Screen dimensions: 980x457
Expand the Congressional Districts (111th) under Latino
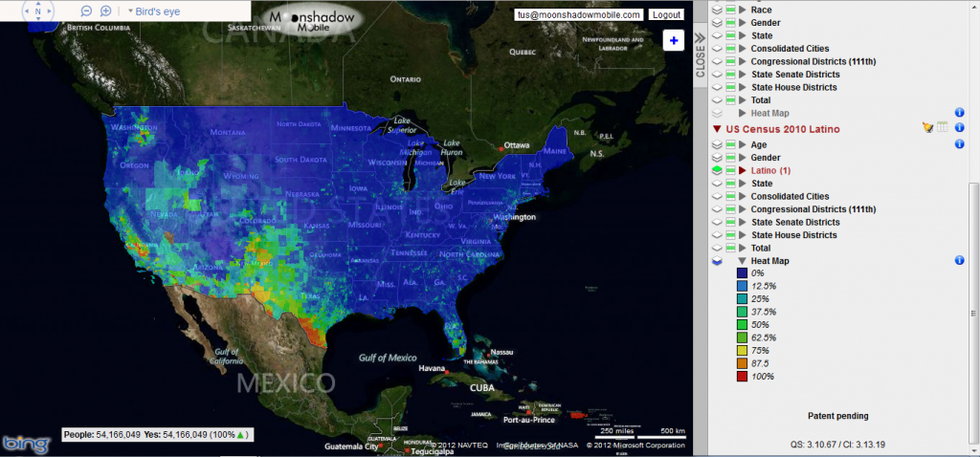pos(742,209)
